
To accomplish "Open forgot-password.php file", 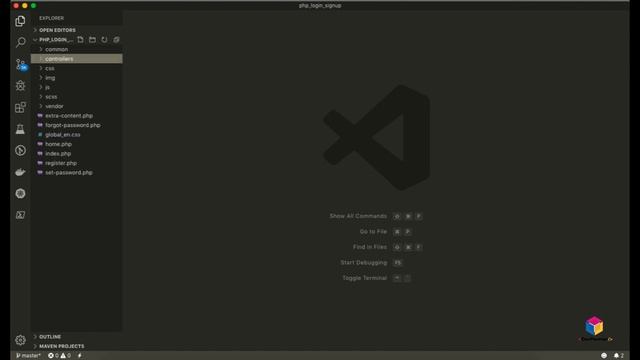I will (77, 125).
